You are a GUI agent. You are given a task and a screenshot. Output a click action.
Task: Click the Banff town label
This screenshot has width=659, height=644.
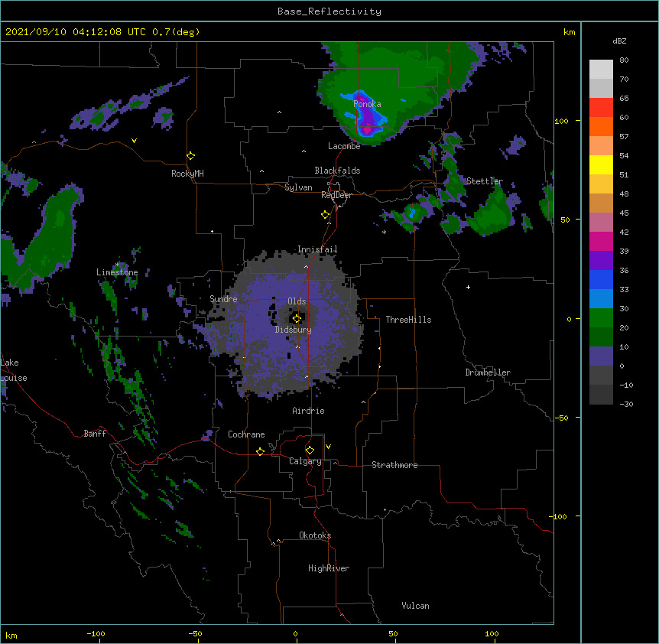click(x=95, y=434)
